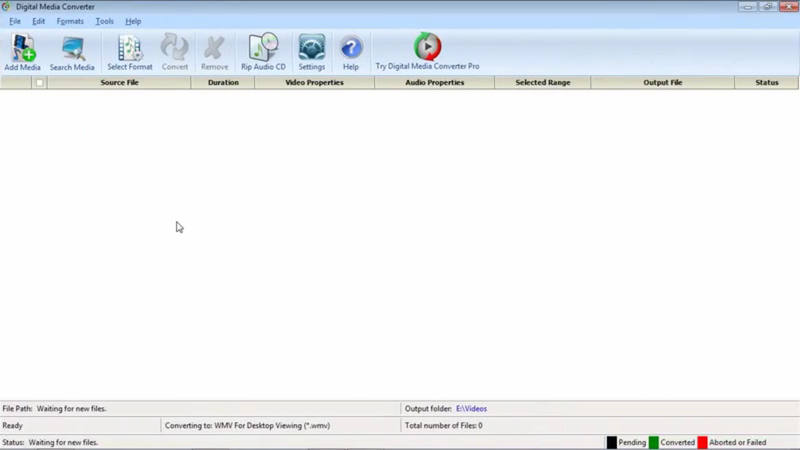Open the Edit menu
Screen dimensions: 800x450
[x=38, y=21]
